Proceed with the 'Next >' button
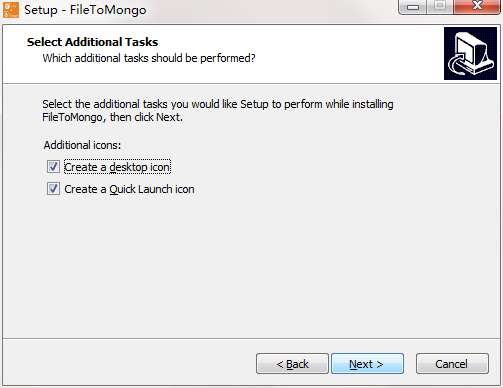The image size is (503, 388). click(367, 364)
